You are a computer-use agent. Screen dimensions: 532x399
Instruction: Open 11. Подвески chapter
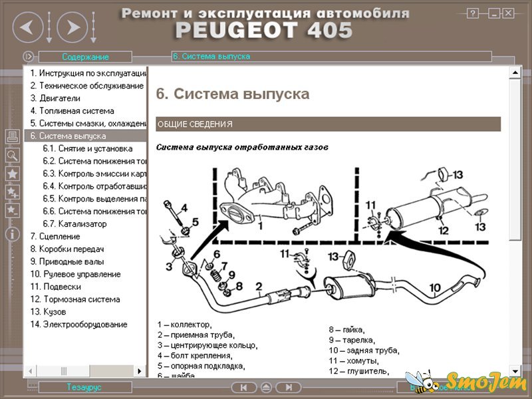click(56, 287)
